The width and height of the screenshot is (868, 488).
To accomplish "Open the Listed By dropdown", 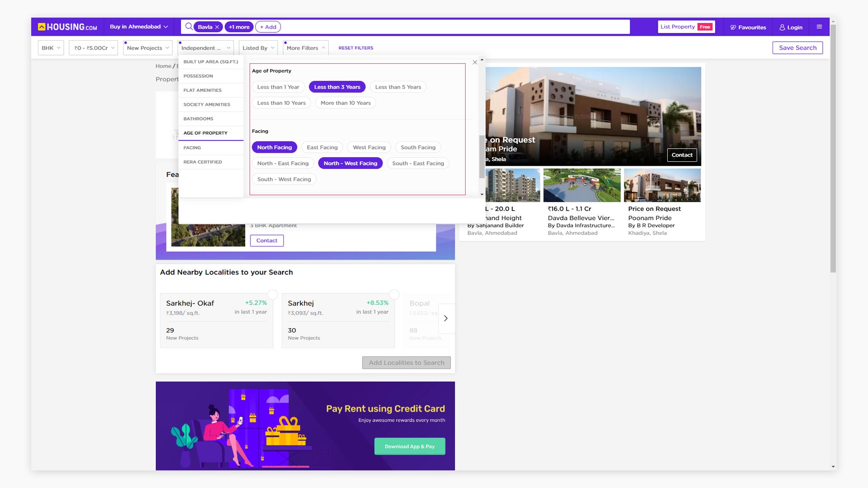I will pos(258,48).
